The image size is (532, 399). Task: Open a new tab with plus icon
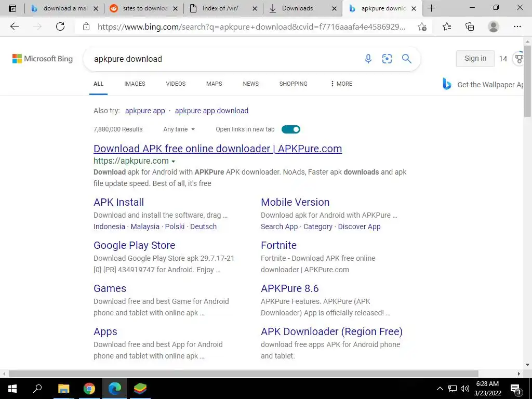coord(431,8)
